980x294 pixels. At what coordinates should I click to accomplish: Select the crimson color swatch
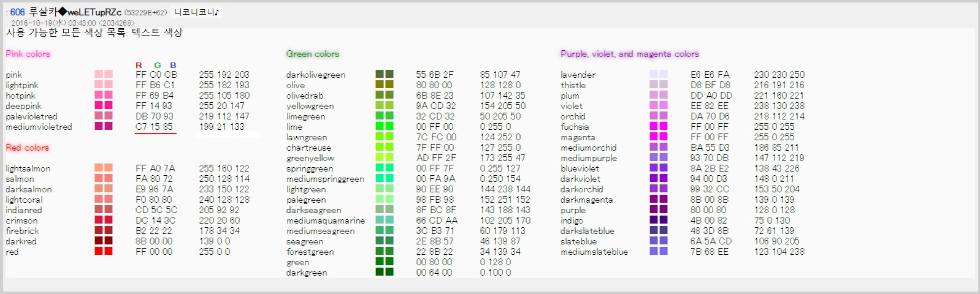pos(103,220)
